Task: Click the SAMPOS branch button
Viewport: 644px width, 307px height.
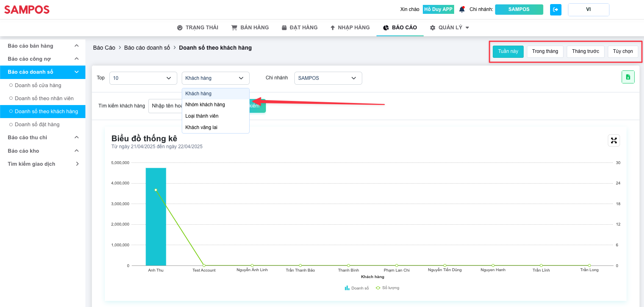Action: click(x=519, y=9)
